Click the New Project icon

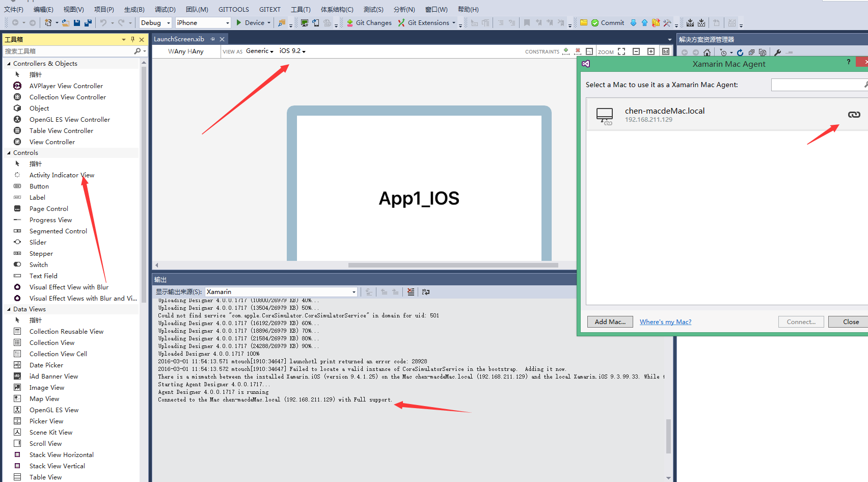[x=48, y=23]
